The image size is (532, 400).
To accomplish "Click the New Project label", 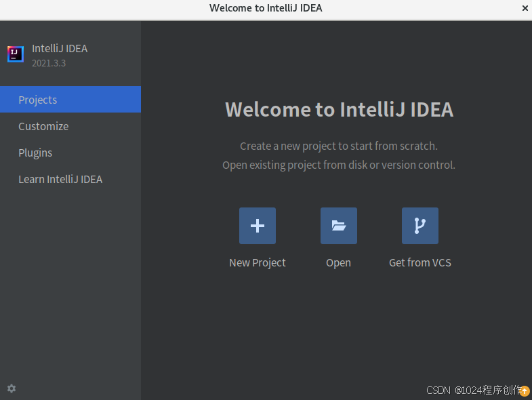I will (257, 263).
